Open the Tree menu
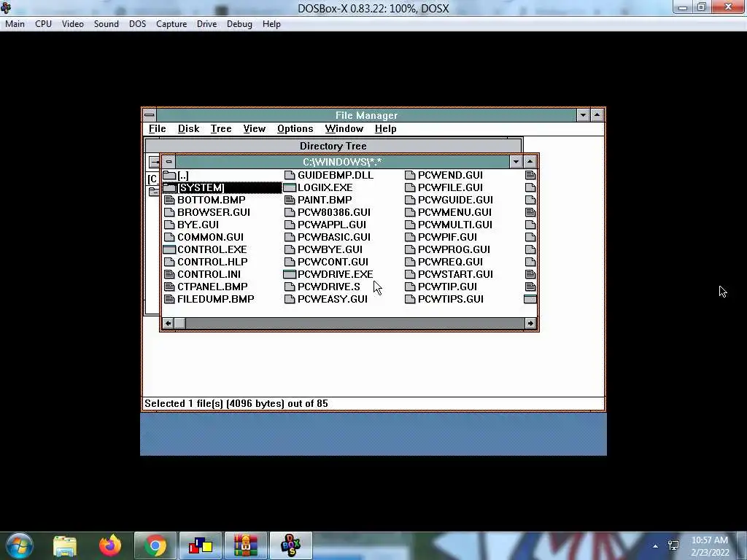Screen dimensions: 747x560 (221, 129)
